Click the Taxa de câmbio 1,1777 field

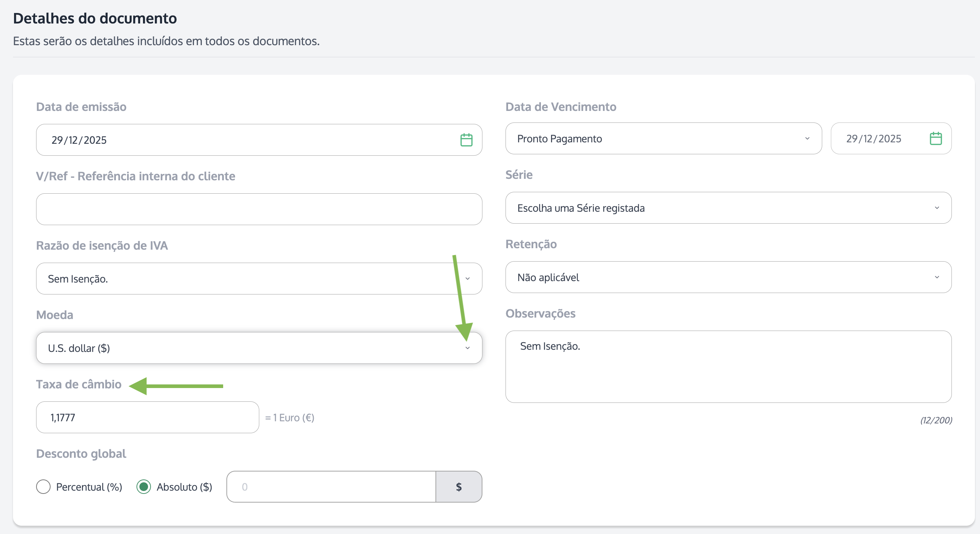[x=147, y=417]
